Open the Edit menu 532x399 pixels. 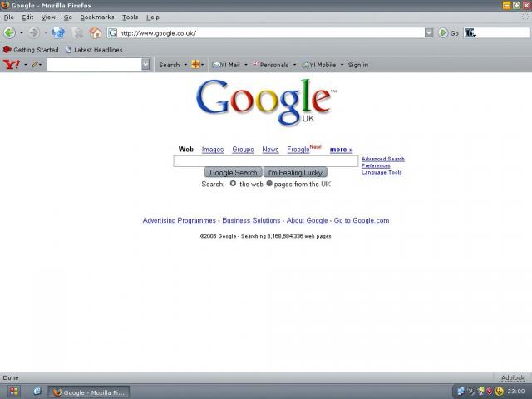(x=27, y=17)
